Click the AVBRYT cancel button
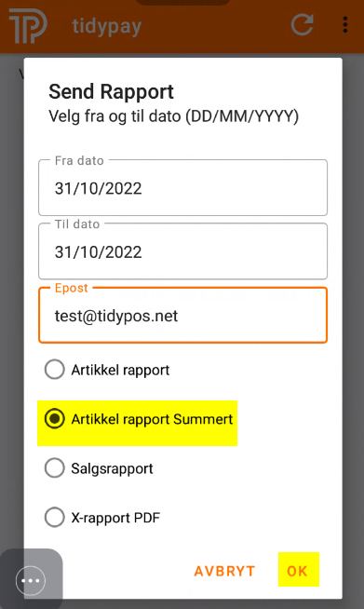The image size is (364, 609). (x=224, y=572)
